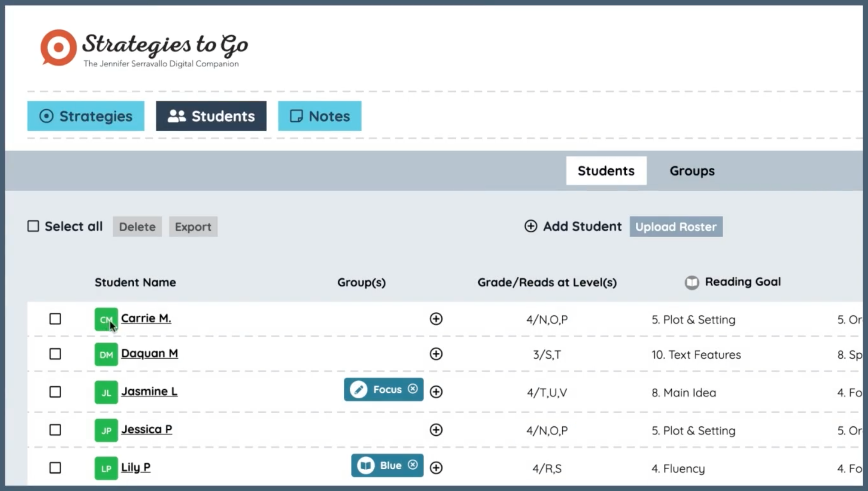Add a group to Daquan M
The width and height of the screenshot is (868, 491).
436,354
